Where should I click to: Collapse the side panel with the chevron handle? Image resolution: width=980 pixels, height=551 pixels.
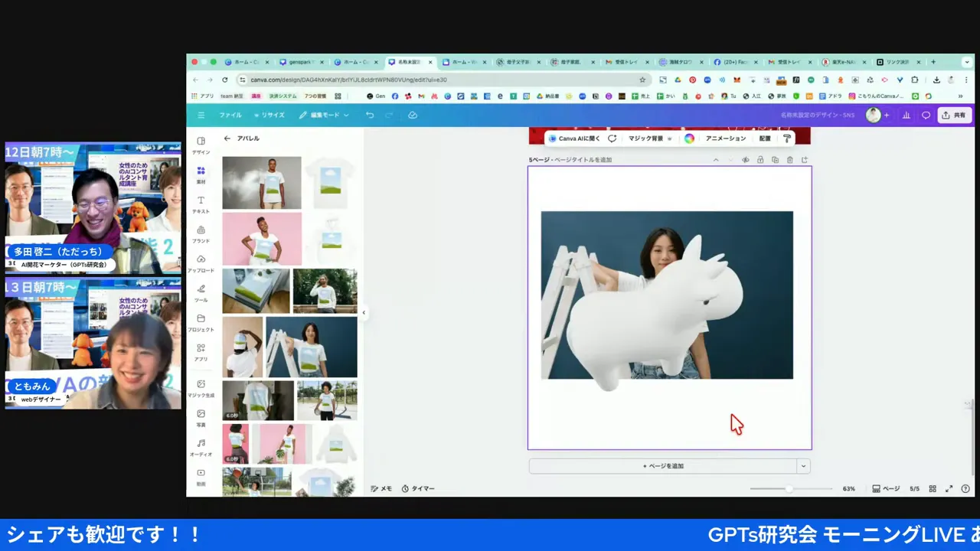pyautogui.click(x=364, y=312)
